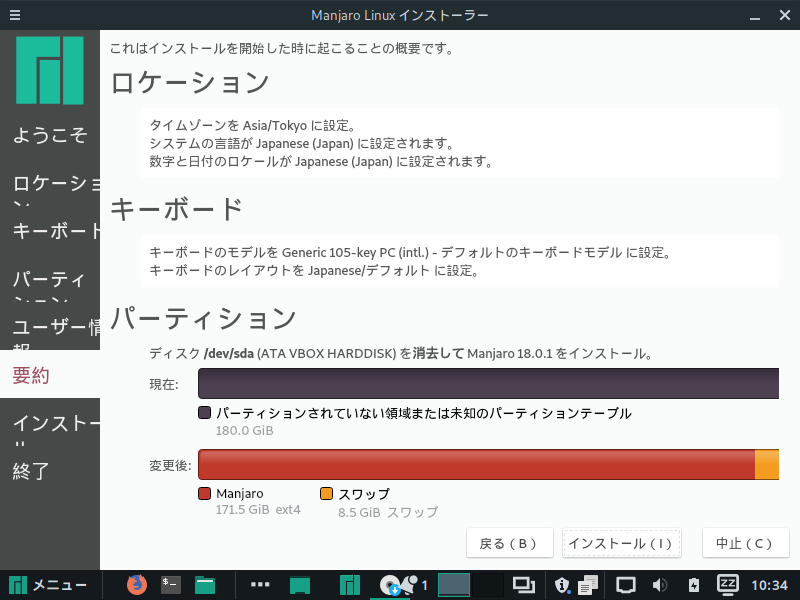This screenshot has height=600, width=800.
Task: Open the file manager from taskbar
Action: point(205,585)
